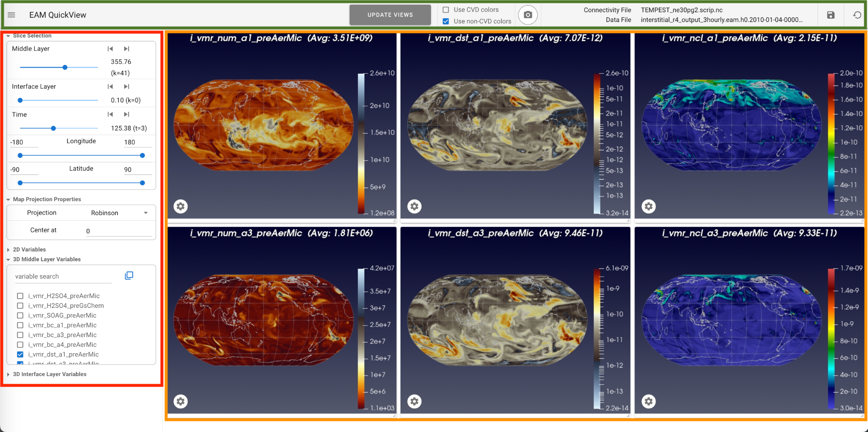This screenshot has width=868, height=432.
Task: Collapse the Map Projection Properties section
Action: [47, 199]
